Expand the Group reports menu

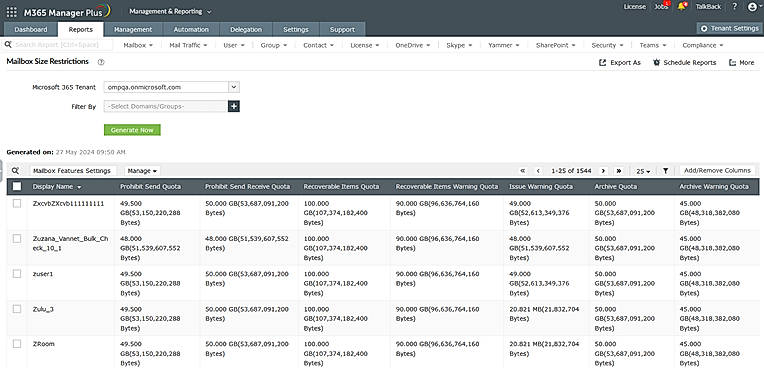click(x=273, y=45)
